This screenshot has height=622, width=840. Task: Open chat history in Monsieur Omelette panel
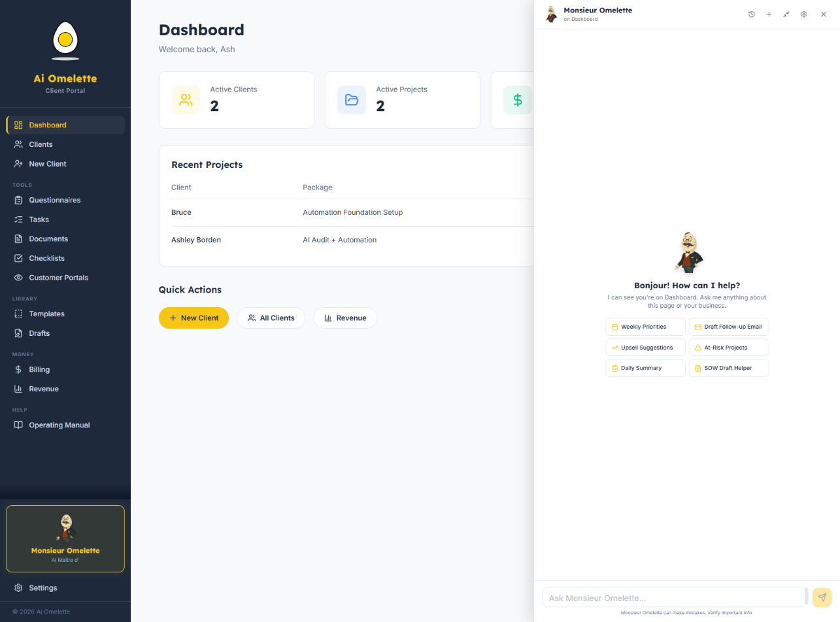click(x=752, y=14)
